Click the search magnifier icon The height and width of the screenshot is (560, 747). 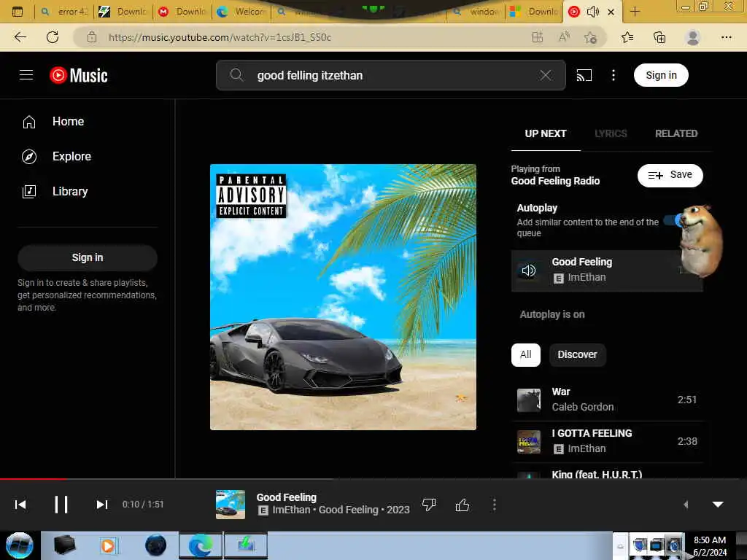coord(236,75)
